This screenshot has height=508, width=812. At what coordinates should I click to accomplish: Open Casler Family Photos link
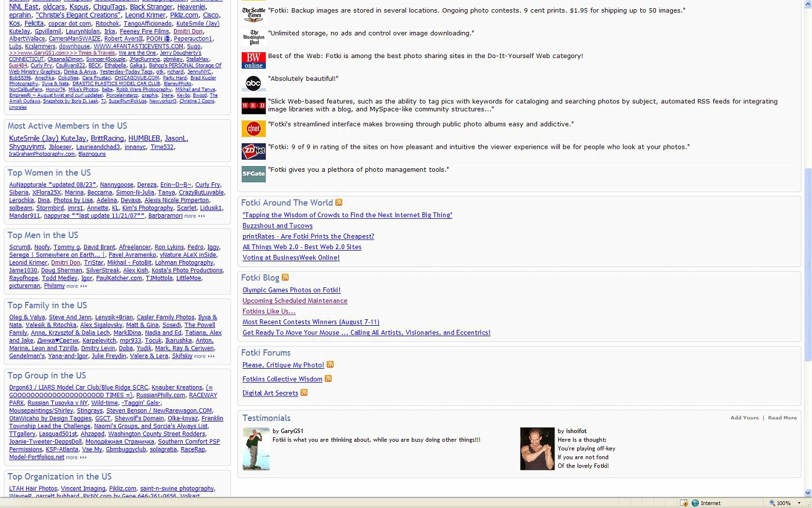click(x=165, y=318)
